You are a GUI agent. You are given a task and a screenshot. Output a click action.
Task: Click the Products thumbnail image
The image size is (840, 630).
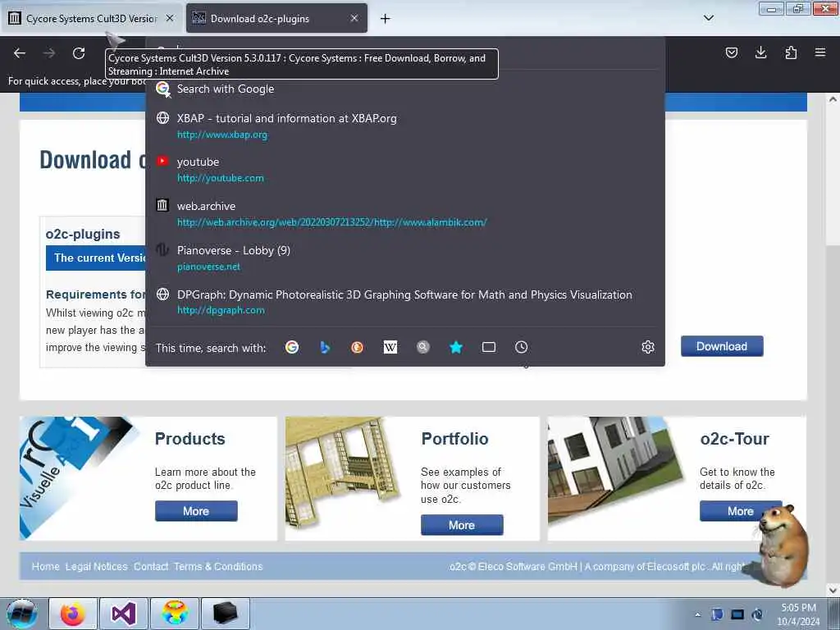(x=78, y=478)
